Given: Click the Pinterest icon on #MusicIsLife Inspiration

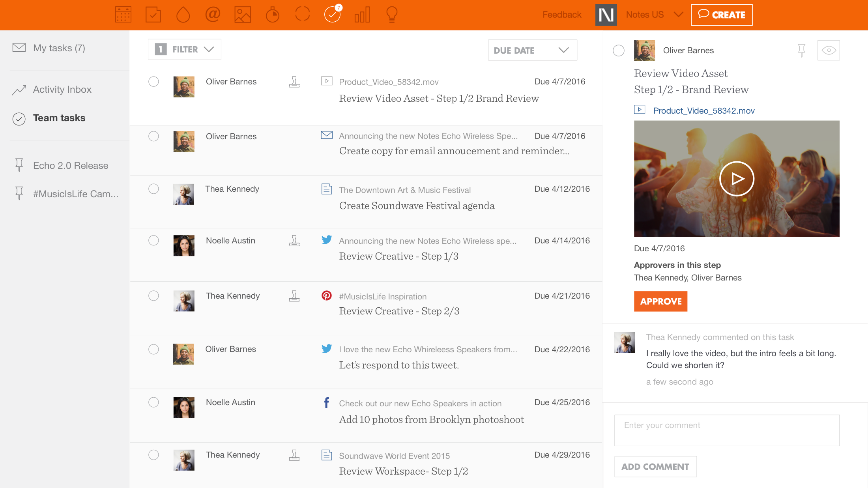Looking at the screenshot, I should (x=327, y=295).
